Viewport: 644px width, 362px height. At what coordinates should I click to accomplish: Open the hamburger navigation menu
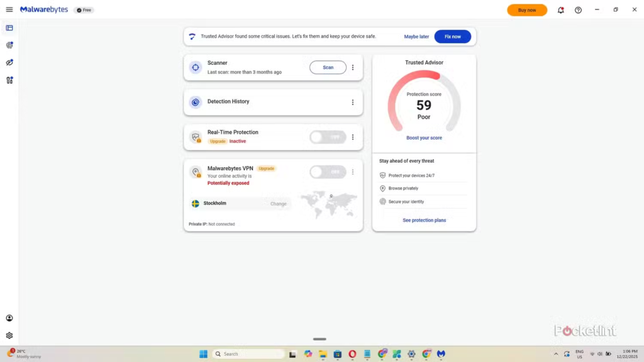[9, 10]
